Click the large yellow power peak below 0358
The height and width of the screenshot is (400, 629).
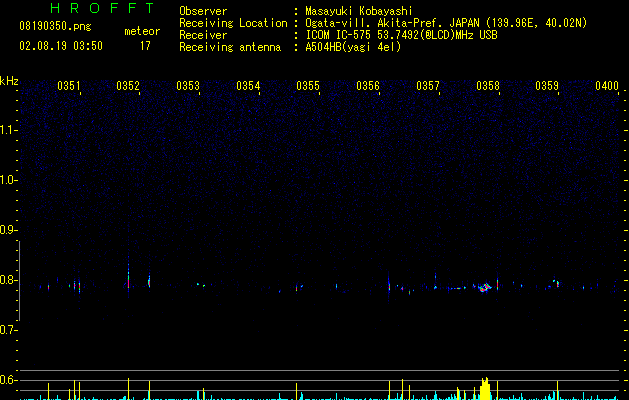coord(485,388)
